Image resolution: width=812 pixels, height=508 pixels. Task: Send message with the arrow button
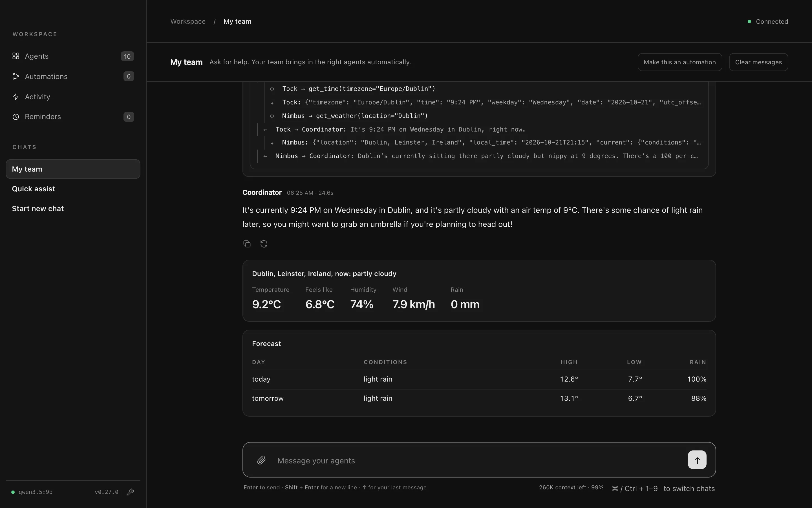697,460
